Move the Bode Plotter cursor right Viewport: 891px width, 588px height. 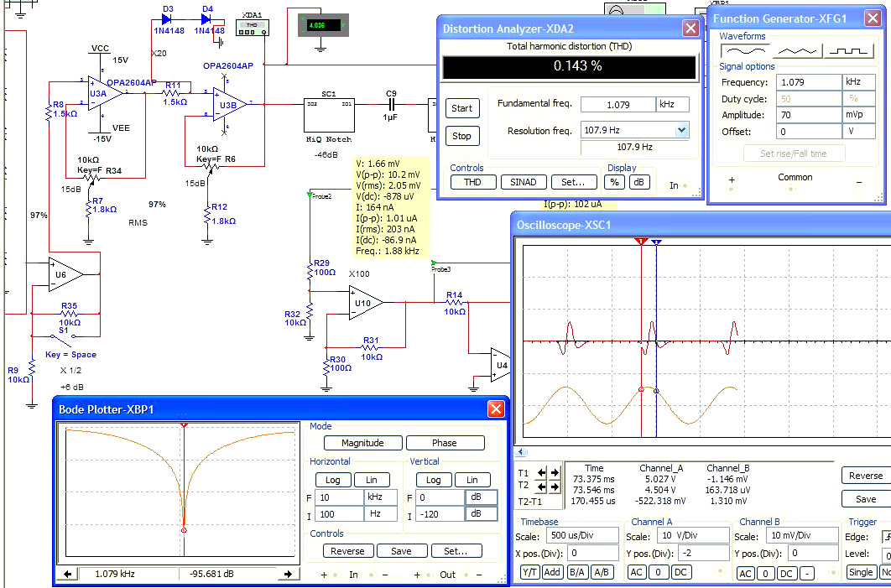288,574
